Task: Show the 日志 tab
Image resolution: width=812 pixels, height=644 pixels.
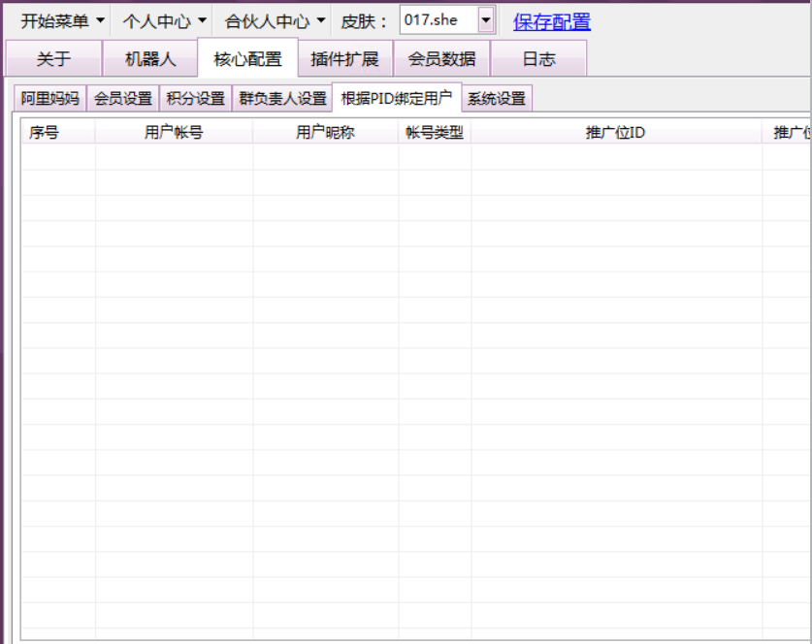Action: point(538,59)
